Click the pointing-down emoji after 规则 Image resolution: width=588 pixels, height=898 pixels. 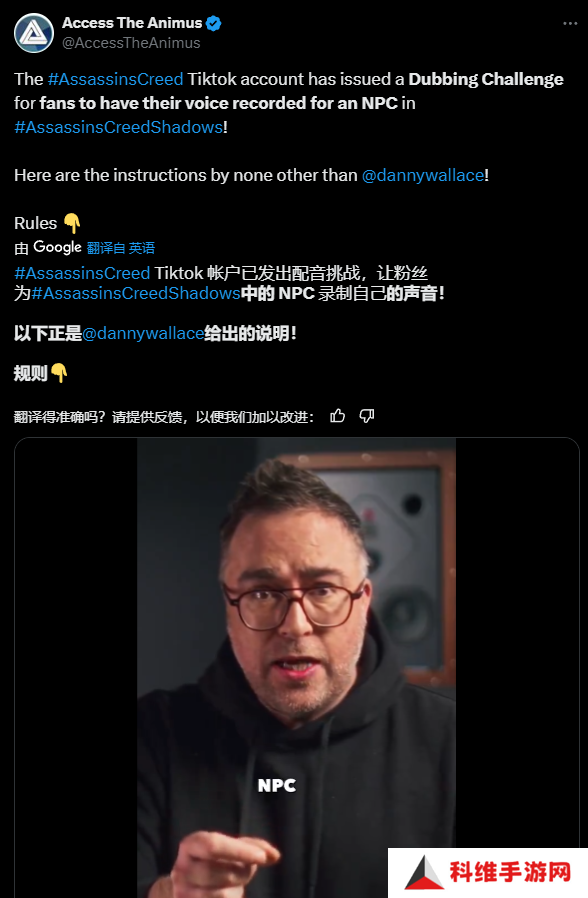59,373
